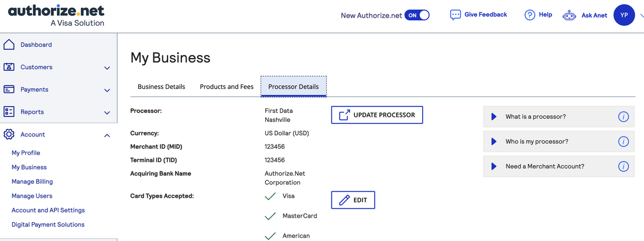The width and height of the screenshot is (644, 241).
Task: Click the external link icon in Update Processor
Action: pyautogui.click(x=344, y=115)
